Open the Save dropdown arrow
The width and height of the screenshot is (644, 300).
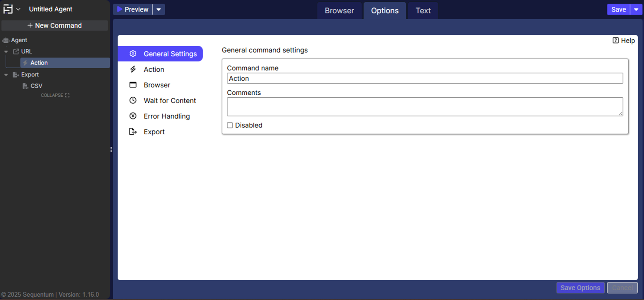[x=636, y=9]
